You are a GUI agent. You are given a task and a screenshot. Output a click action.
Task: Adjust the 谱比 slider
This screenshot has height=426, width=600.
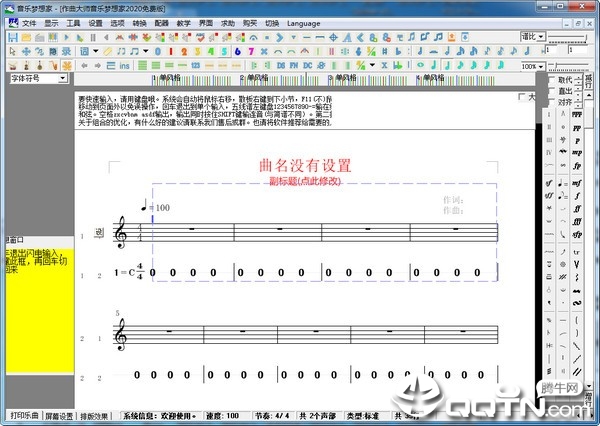point(567,37)
